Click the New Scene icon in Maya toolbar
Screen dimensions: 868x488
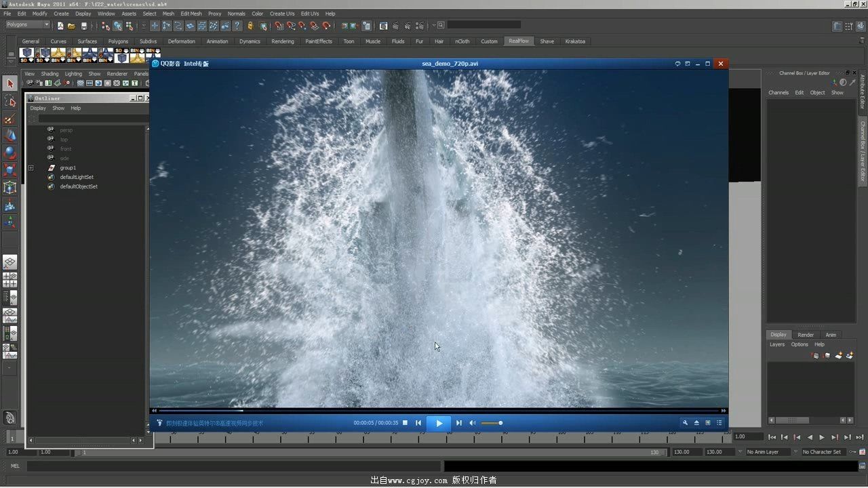(60, 26)
